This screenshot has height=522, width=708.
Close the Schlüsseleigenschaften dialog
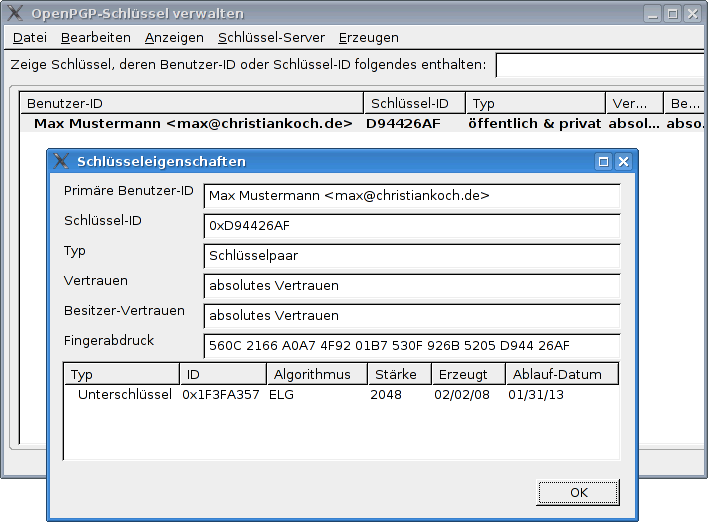click(623, 161)
